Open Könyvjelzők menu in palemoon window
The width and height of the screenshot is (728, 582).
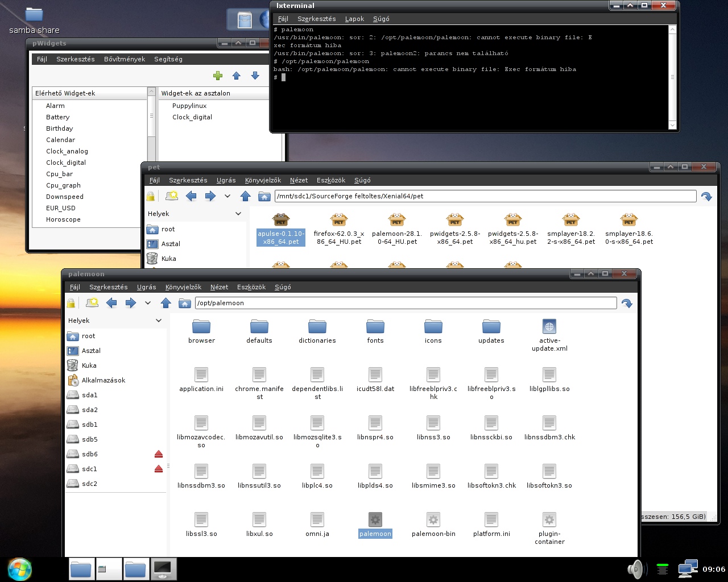coord(184,287)
